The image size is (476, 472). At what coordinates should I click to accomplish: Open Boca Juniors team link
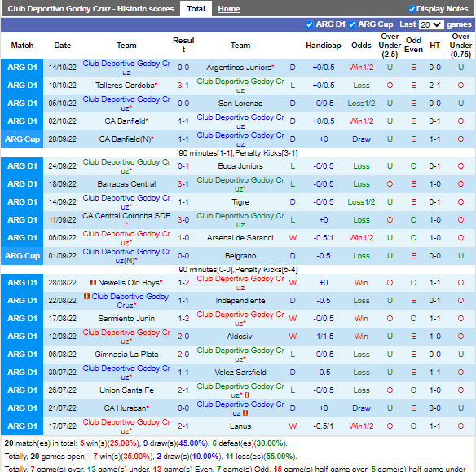240,166
